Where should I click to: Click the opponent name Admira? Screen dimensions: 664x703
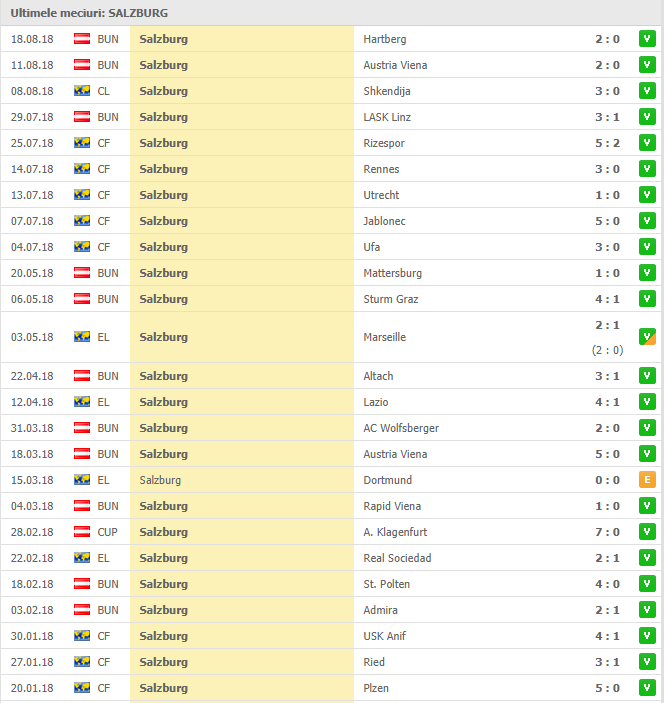tap(380, 610)
